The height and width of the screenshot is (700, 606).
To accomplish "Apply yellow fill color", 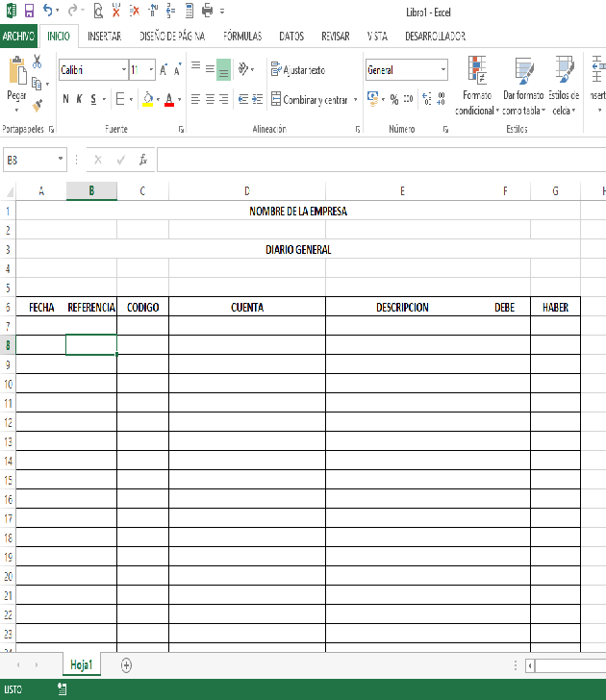I will pyautogui.click(x=148, y=99).
